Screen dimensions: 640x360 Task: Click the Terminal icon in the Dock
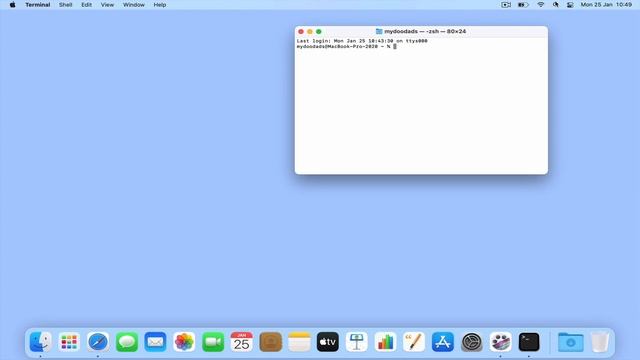[x=529, y=342]
